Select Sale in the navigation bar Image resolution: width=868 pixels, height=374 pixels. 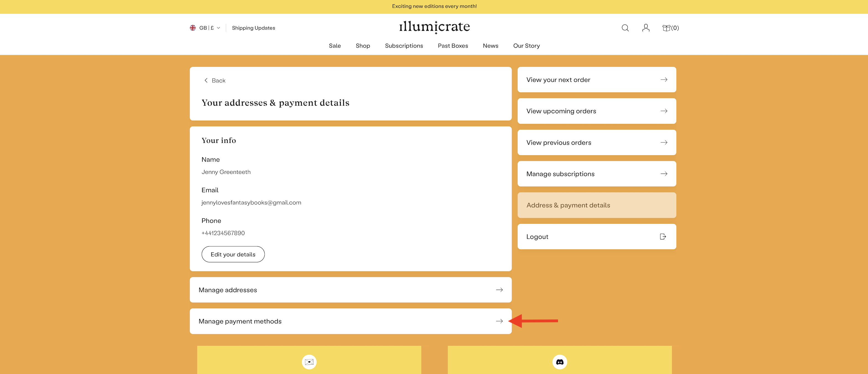coord(335,46)
